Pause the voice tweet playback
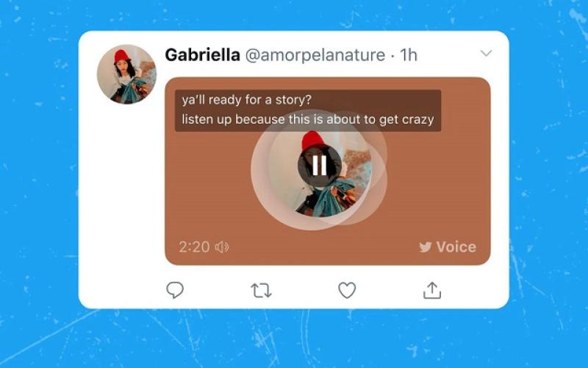The image size is (588, 368). click(x=320, y=165)
